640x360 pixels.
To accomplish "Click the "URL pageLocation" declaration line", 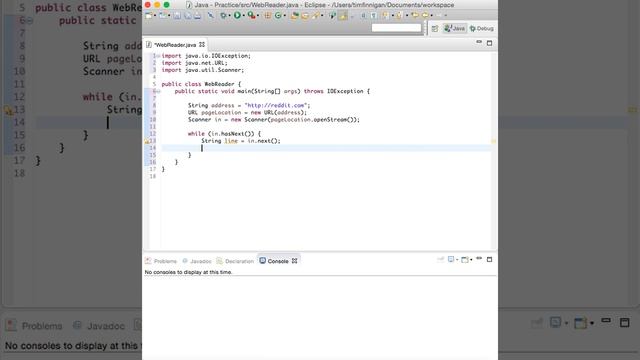I will (247, 113).
